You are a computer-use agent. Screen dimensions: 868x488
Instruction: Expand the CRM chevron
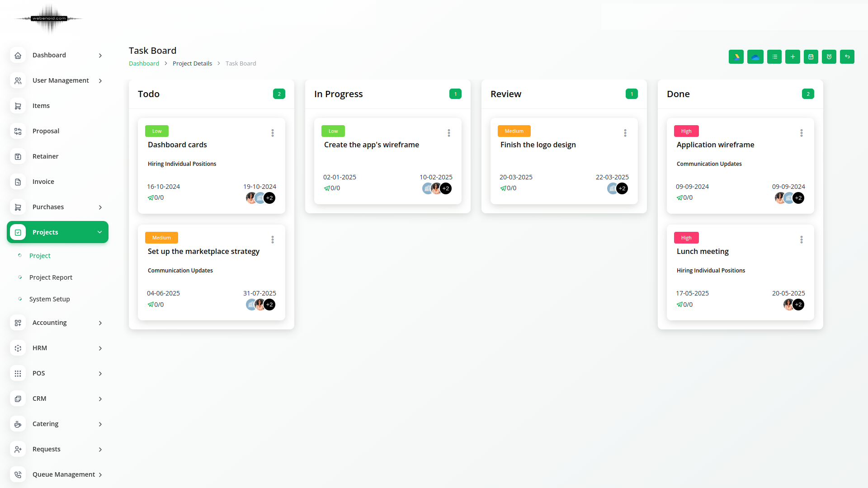tap(100, 399)
